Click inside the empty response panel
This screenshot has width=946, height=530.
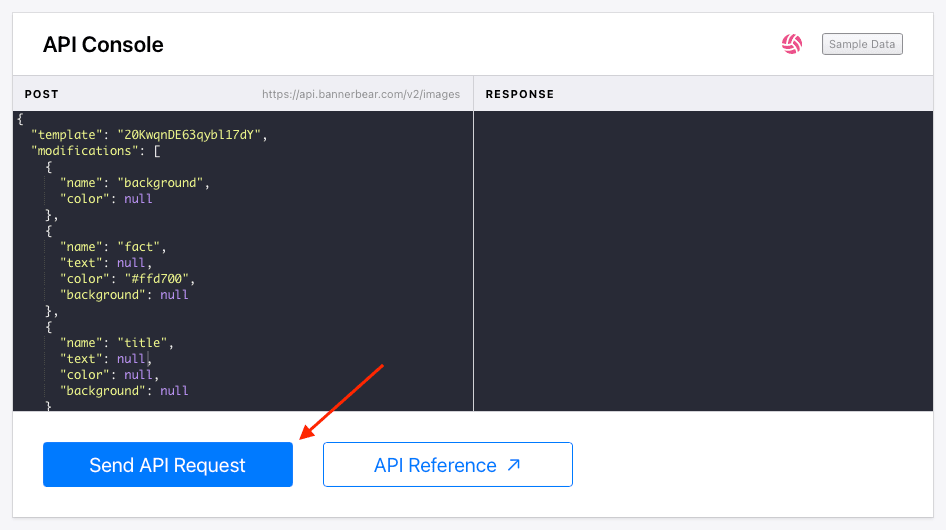(x=703, y=261)
